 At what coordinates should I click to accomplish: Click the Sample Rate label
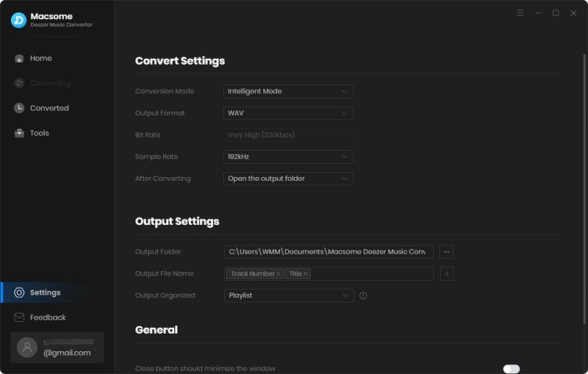[x=157, y=157]
